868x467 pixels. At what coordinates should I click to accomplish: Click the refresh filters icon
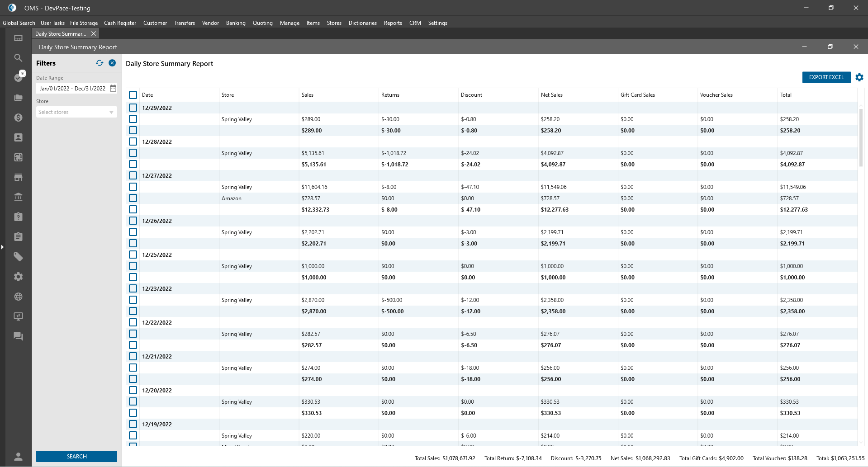coord(100,63)
